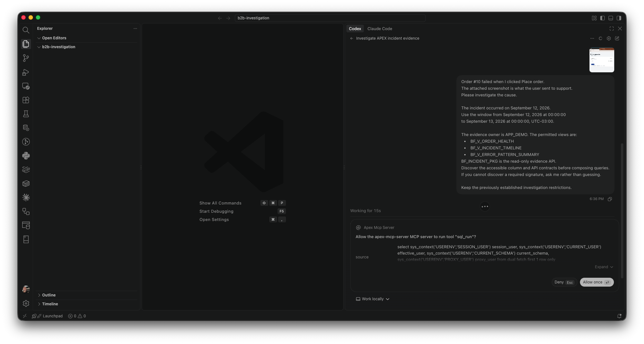Switch to the Claude Code tab
The image size is (644, 344).
click(x=380, y=29)
